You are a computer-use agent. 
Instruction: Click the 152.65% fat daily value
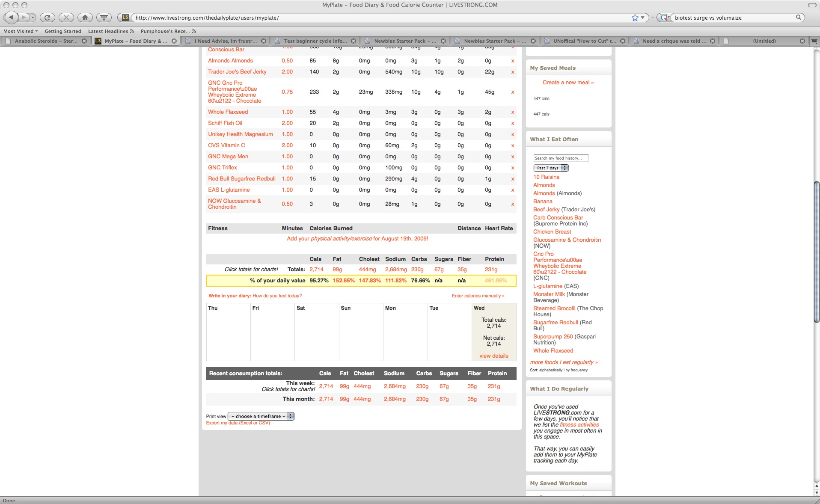click(344, 281)
